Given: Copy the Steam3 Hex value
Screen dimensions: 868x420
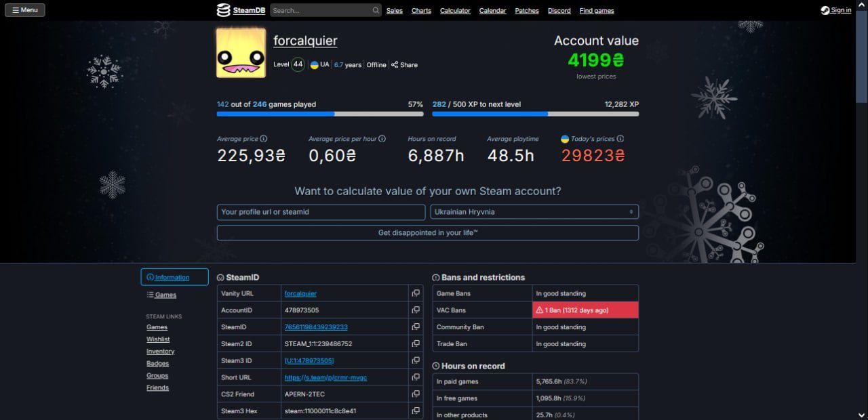Looking at the screenshot, I should (416, 411).
